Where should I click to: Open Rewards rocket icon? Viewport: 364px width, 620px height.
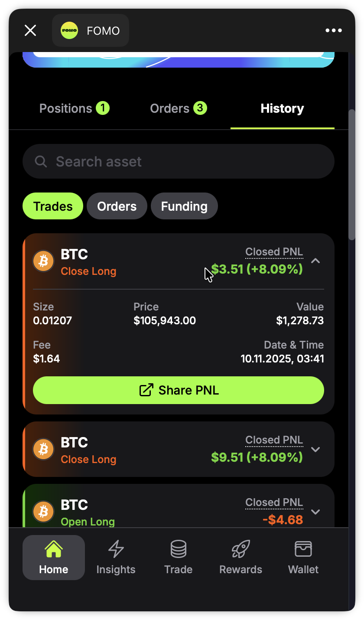[240, 549]
